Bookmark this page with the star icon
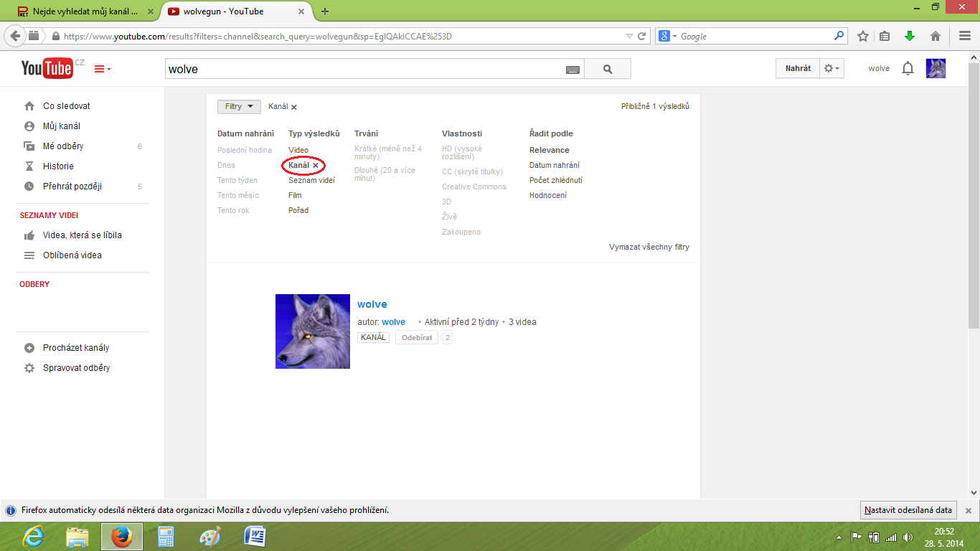The height and width of the screenshot is (551, 980). [863, 36]
